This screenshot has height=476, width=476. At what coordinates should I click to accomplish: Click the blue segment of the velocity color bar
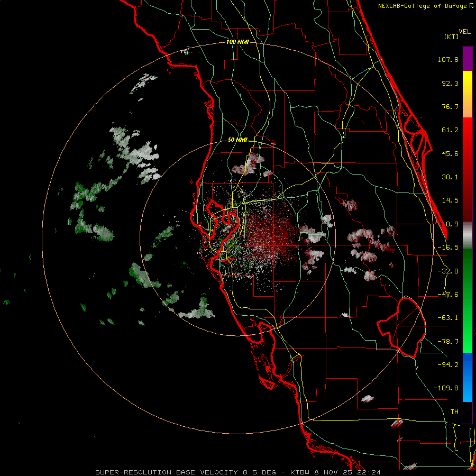467,377
